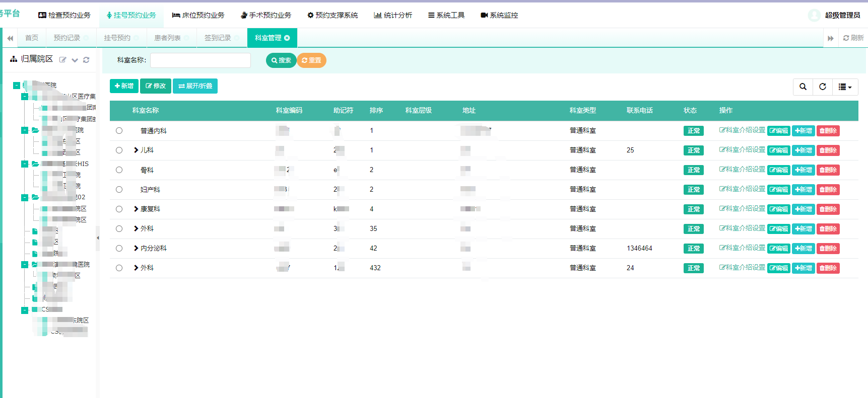The height and width of the screenshot is (398, 868).
Task: Open the 超级管理员 user avatar
Action: coord(814,15)
